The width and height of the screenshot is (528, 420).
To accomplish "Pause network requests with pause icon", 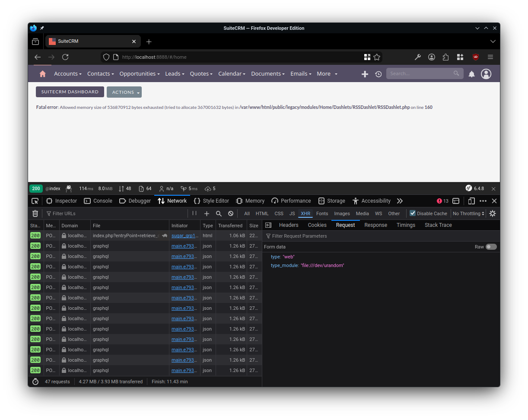I will (194, 213).
